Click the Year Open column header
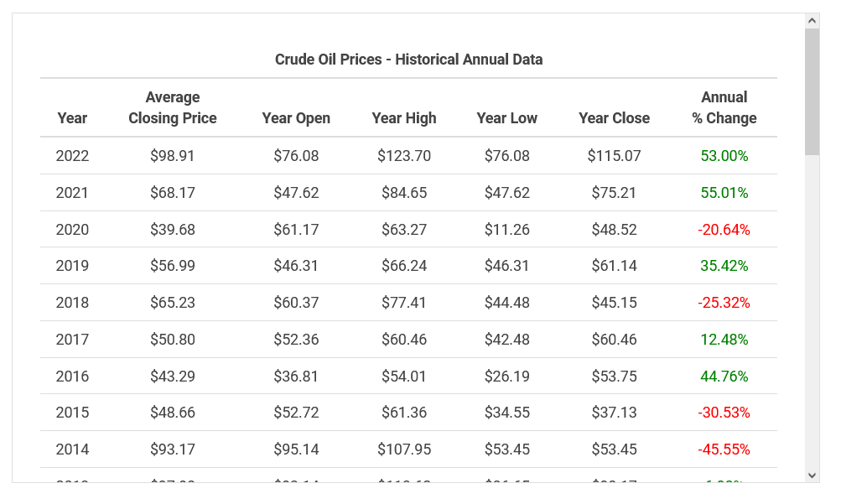The width and height of the screenshot is (841, 504). click(296, 118)
